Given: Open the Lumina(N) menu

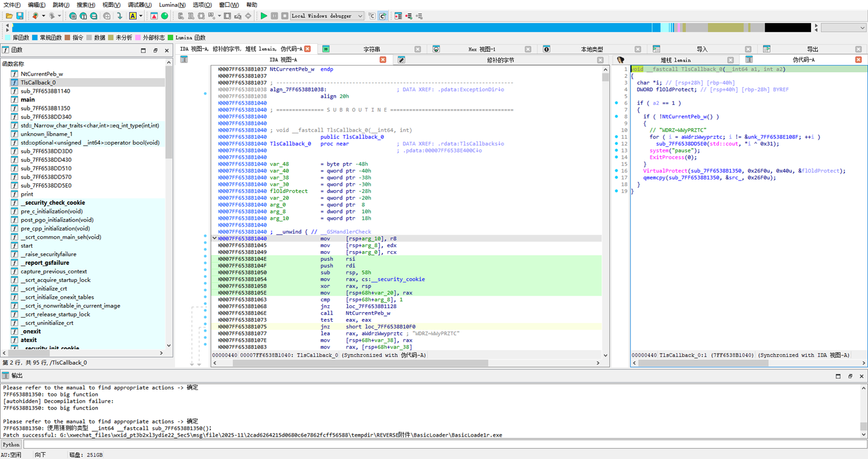Looking at the screenshot, I should (172, 5).
